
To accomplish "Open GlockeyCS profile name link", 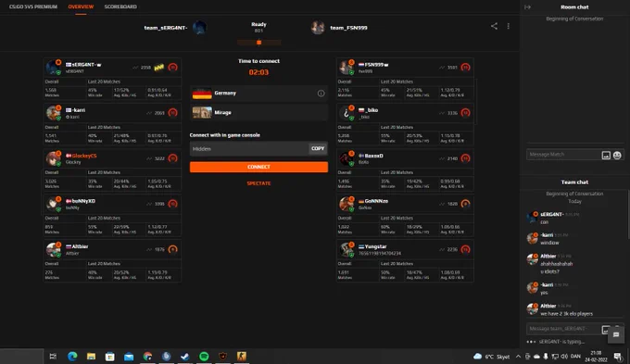I will [x=84, y=156].
